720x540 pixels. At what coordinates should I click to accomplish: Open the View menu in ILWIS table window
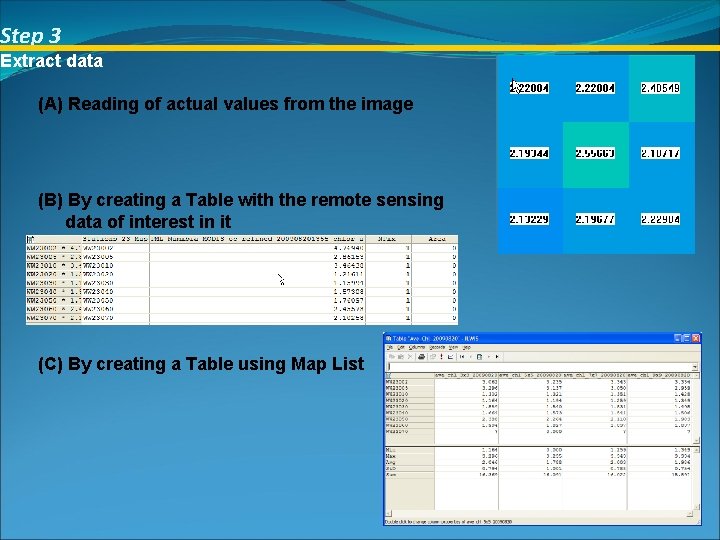tap(453, 348)
